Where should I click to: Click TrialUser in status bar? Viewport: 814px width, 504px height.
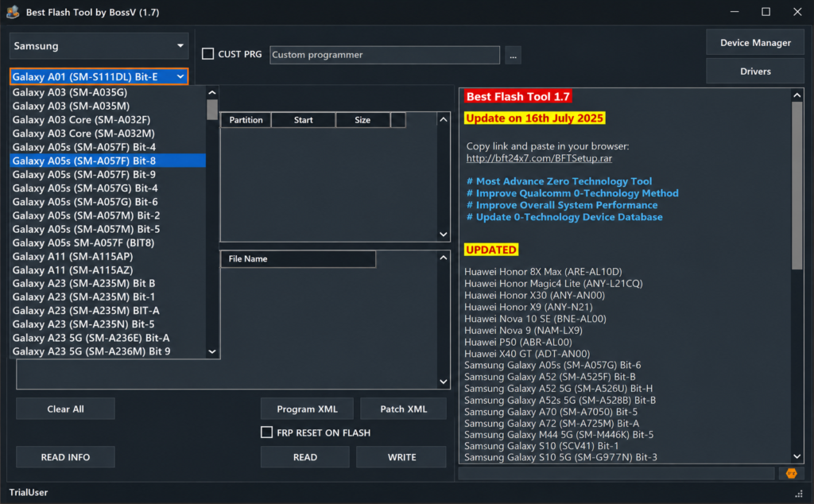click(x=29, y=492)
